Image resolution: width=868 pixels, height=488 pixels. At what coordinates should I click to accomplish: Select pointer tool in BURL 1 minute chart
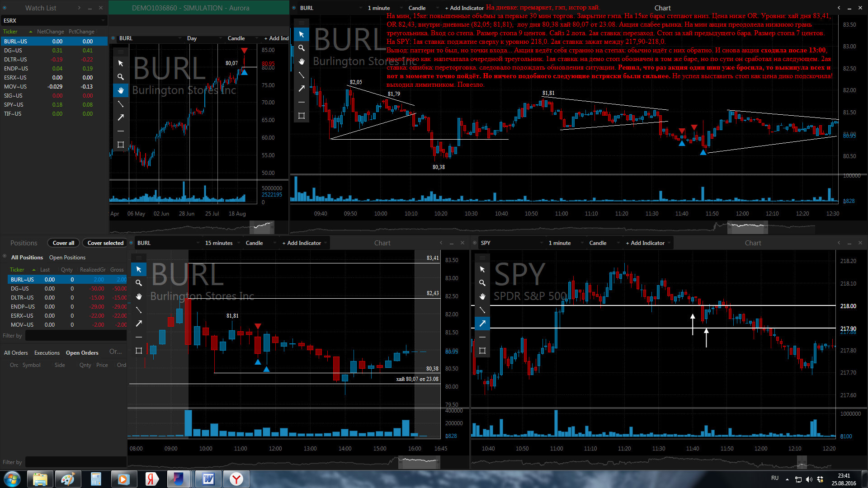pyautogui.click(x=302, y=34)
